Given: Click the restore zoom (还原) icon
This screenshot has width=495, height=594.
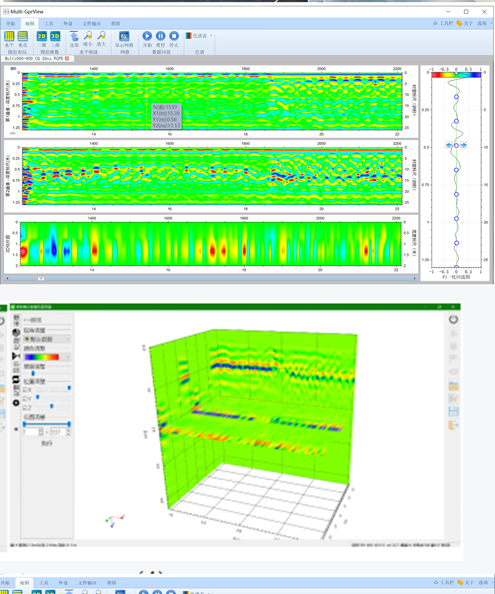Looking at the screenshot, I should [x=74, y=36].
